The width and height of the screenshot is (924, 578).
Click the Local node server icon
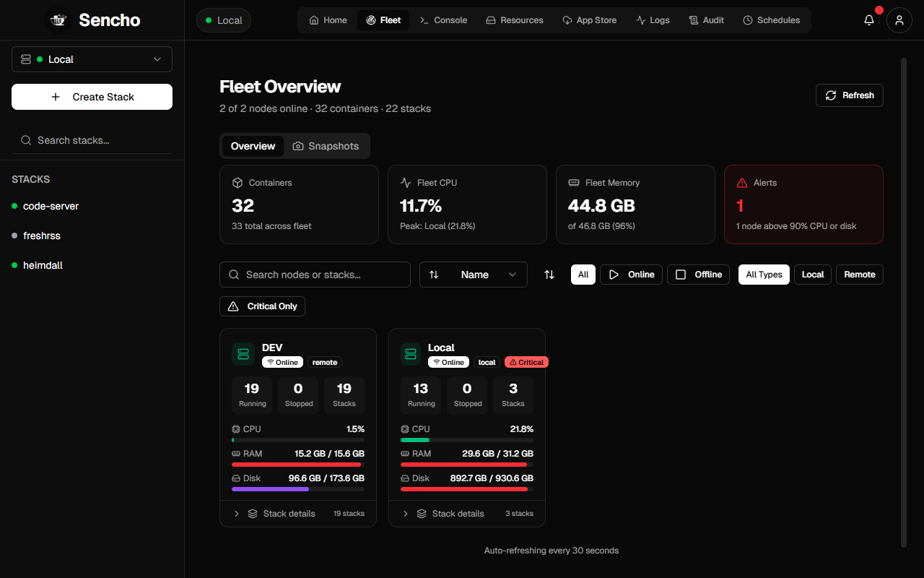(411, 354)
